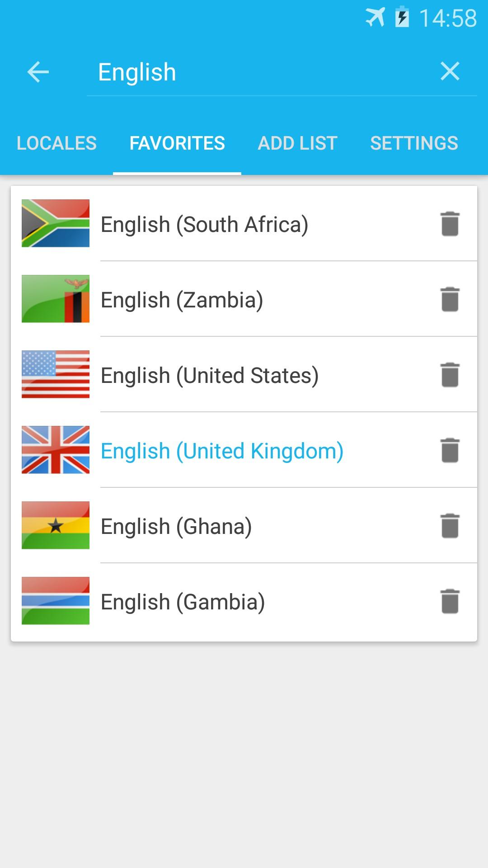The image size is (488, 868).
Task: Delete English (United States) favorite
Action: [450, 375]
